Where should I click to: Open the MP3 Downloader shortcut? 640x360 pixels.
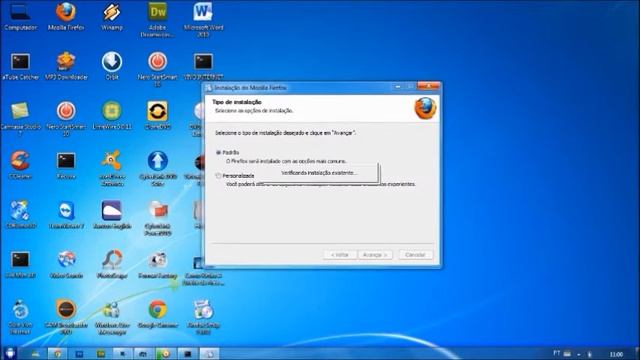coord(66,66)
